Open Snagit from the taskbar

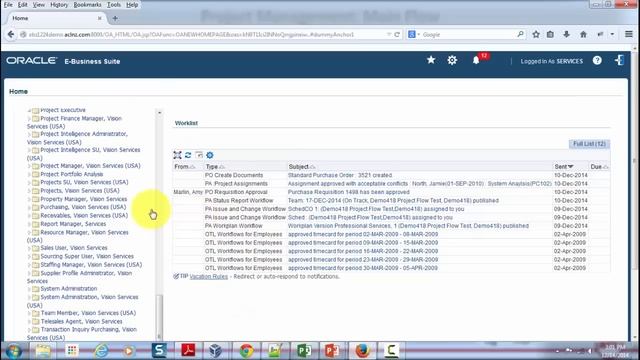159,351
